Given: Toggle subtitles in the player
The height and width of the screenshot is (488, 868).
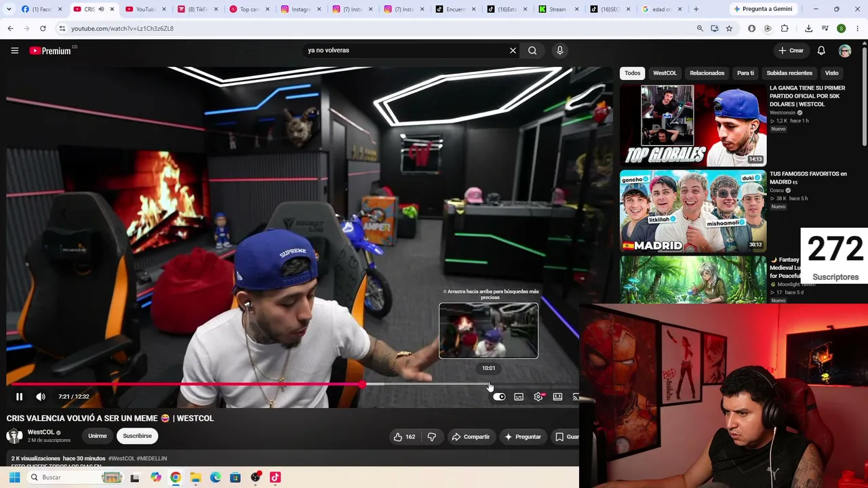Looking at the screenshot, I should 519,397.
